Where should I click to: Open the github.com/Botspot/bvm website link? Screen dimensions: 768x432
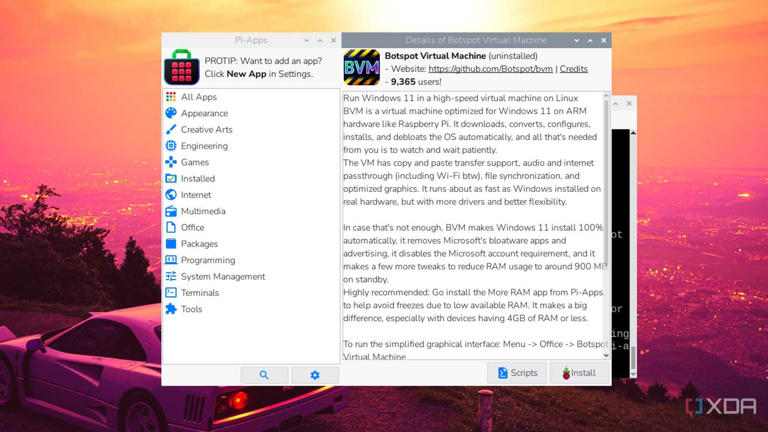(490, 69)
